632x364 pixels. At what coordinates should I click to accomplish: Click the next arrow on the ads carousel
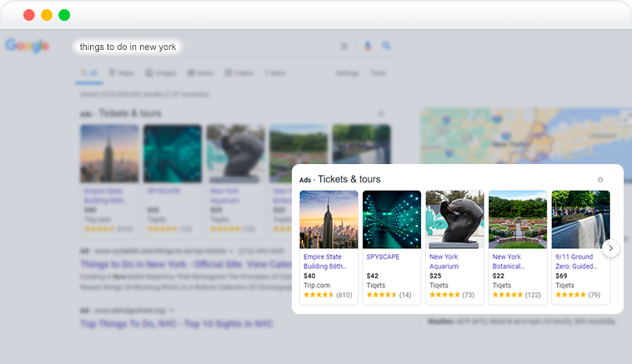point(610,247)
